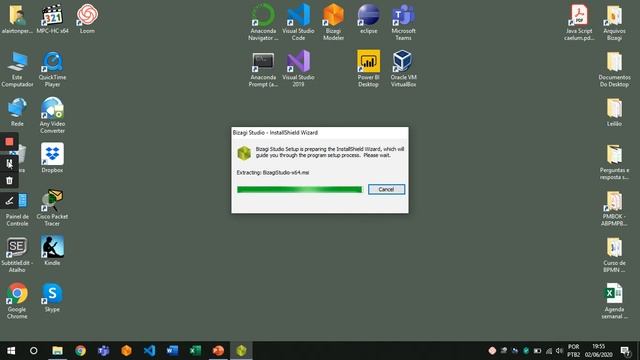
Task: Open the volume control in the tray
Action: click(559, 351)
